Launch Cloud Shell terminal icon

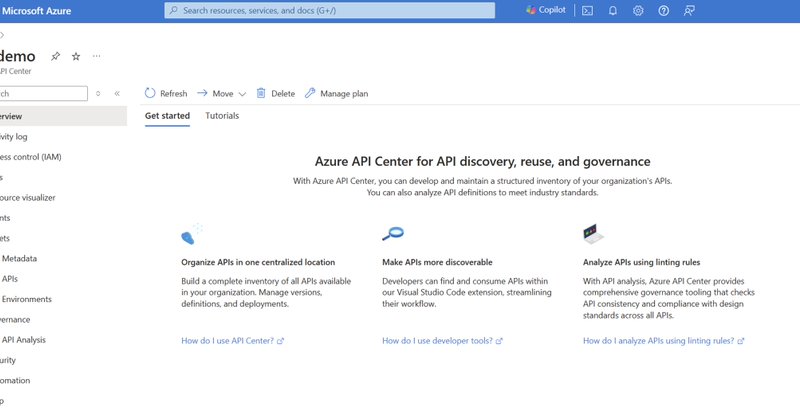(587, 10)
